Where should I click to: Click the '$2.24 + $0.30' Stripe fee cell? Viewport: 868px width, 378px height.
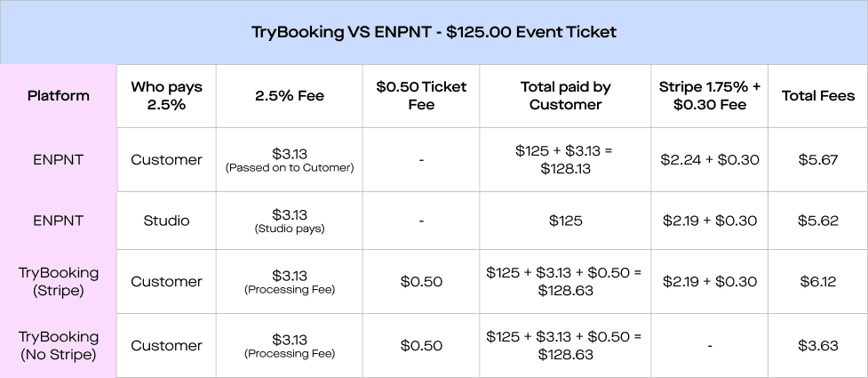709,159
